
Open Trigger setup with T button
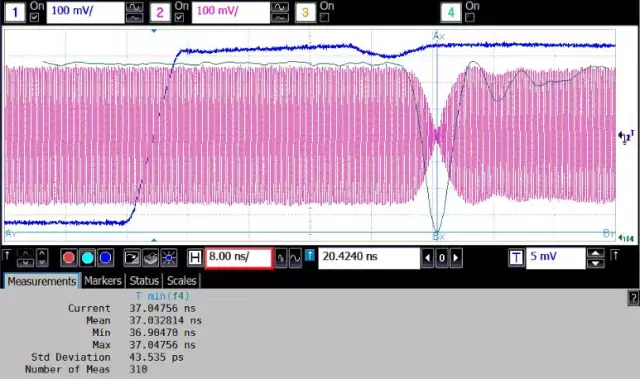(x=516, y=258)
